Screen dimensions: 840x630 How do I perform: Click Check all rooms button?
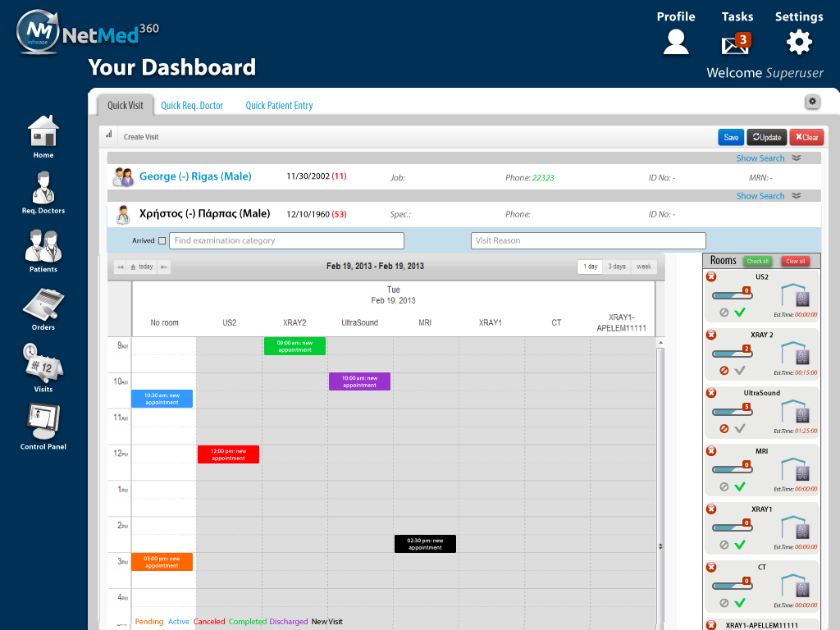point(757,261)
